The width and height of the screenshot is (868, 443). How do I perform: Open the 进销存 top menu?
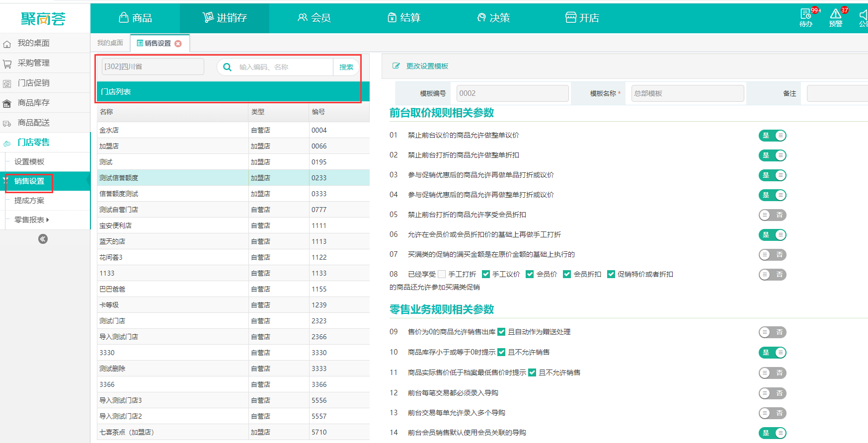point(225,18)
